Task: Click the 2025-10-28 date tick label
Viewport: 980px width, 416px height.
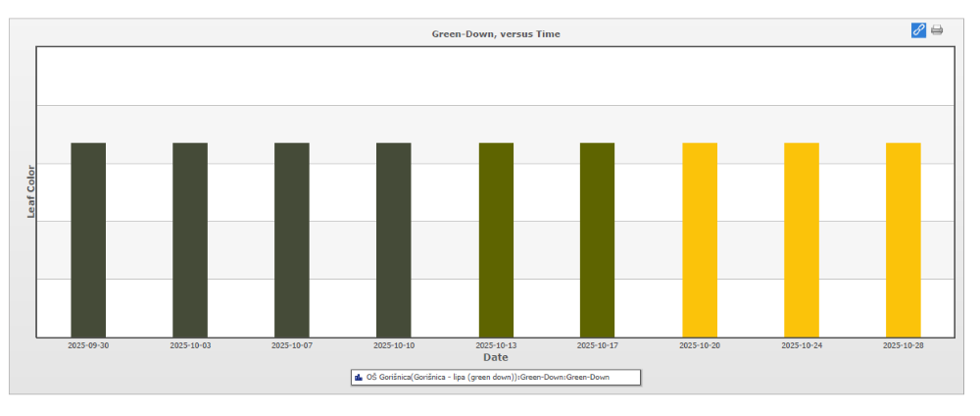Action: [904, 345]
